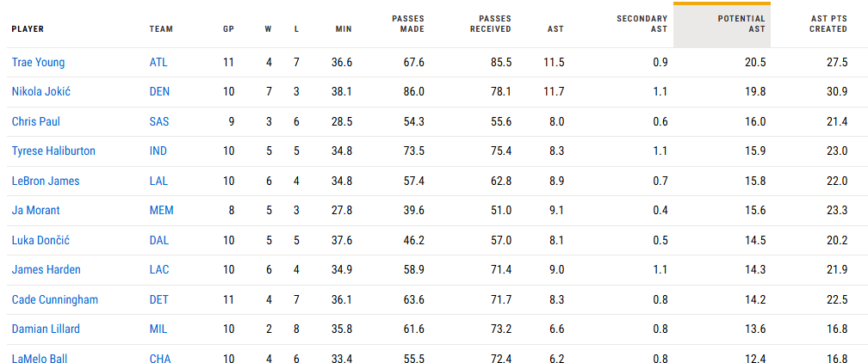Sort by AST PTS CREATED header
This screenshot has height=363, width=868.
[x=828, y=24]
